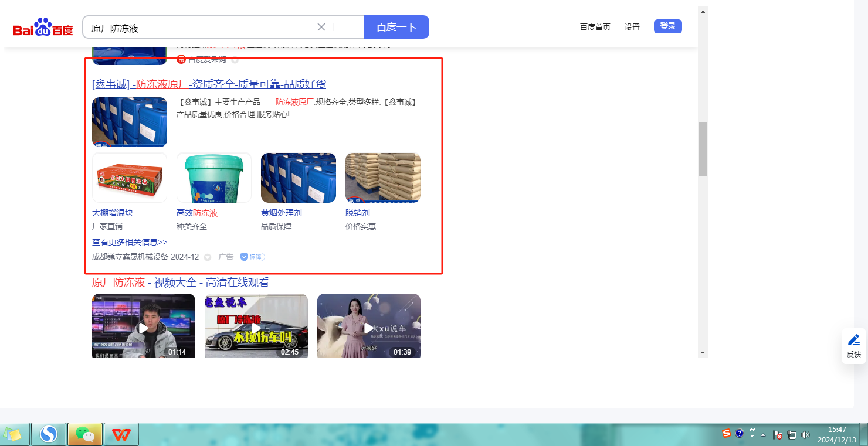Click the 广告 label
This screenshot has height=446, width=868.
coord(226,257)
